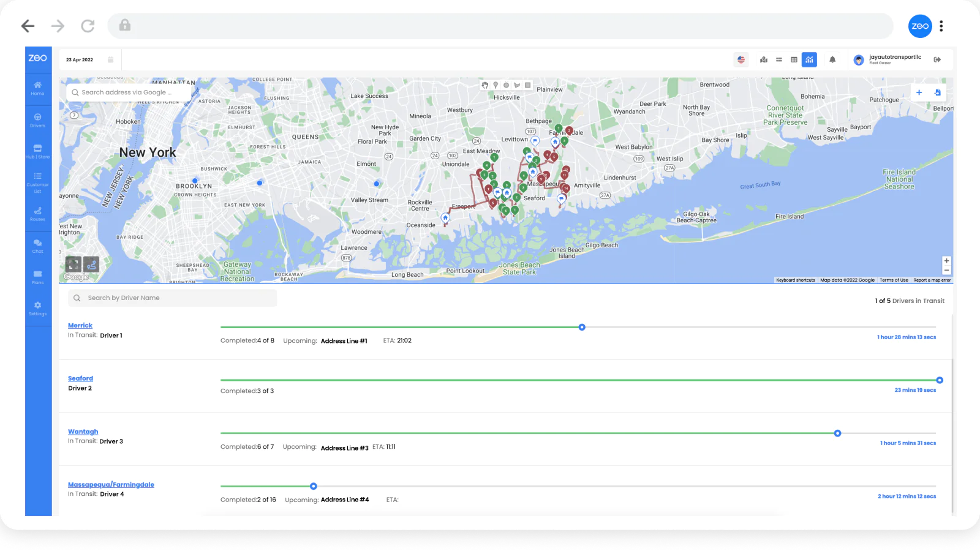The width and height of the screenshot is (980, 551).
Task: Click 'Address Line #3' upcoming stop
Action: pyautogui.click(x=345, y=448)
